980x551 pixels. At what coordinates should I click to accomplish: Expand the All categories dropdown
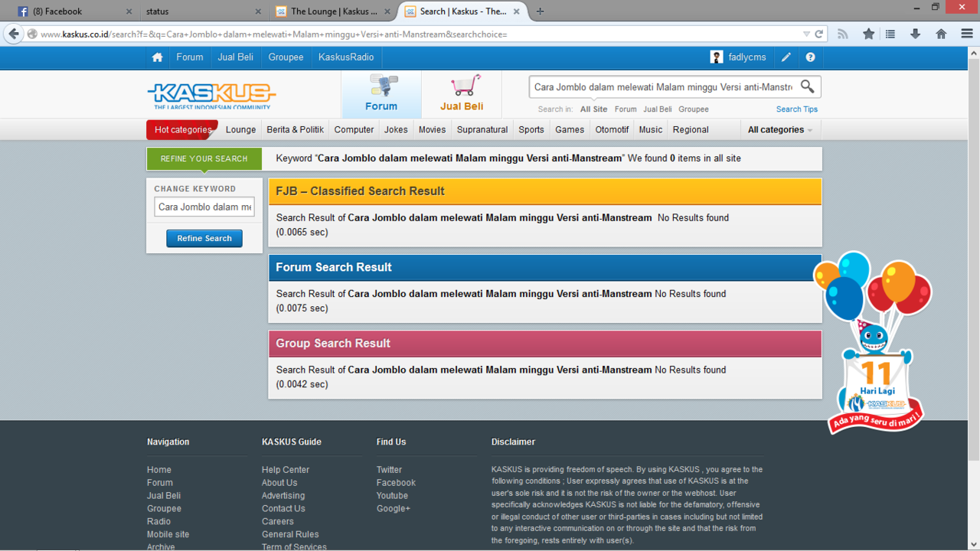tap(780, 129)
